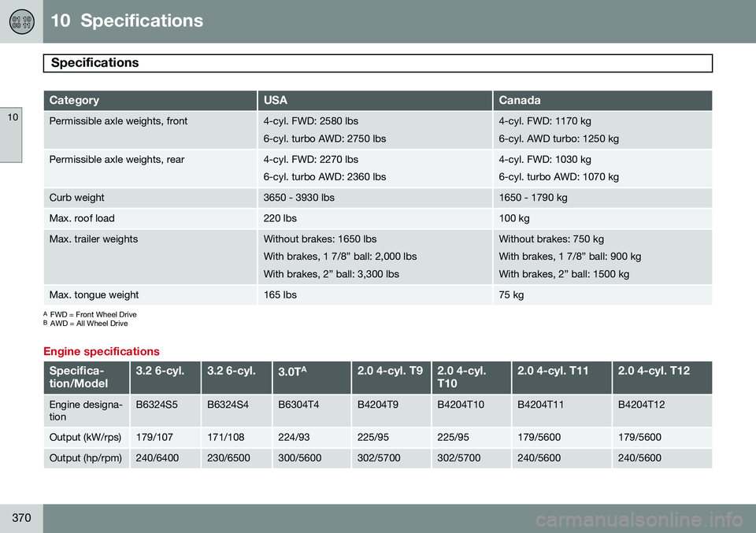This screenshot has width=756, height=533.
Task: Select footnote 'AWD = All Wheel Drive'
Action: coord(89,324)
